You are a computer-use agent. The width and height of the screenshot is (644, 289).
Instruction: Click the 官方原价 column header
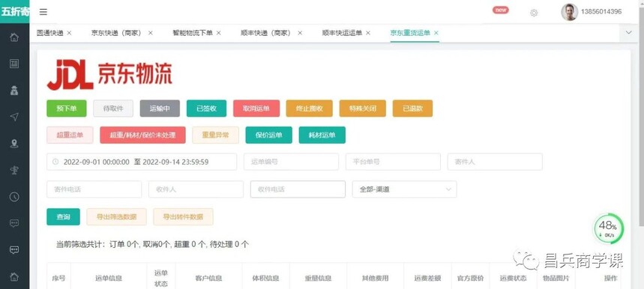click(x=470, y=278)
